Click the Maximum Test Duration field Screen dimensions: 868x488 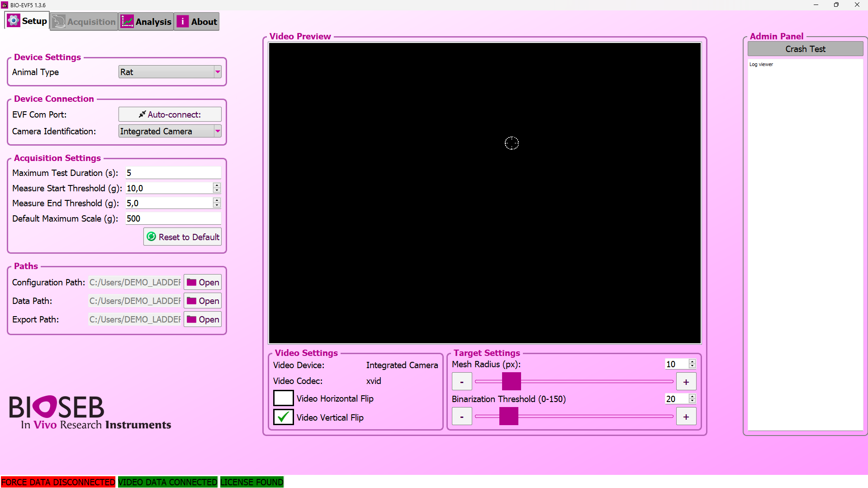point(173,173)
